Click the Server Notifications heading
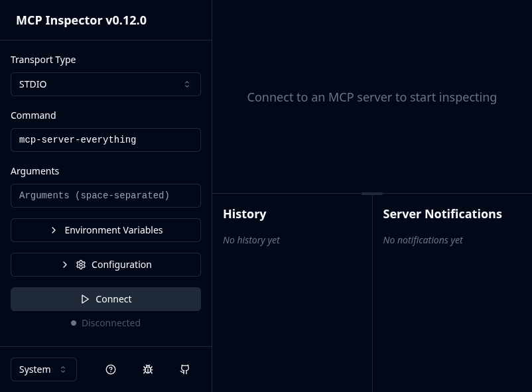532x392 pixels. click(x=442, y=214)
